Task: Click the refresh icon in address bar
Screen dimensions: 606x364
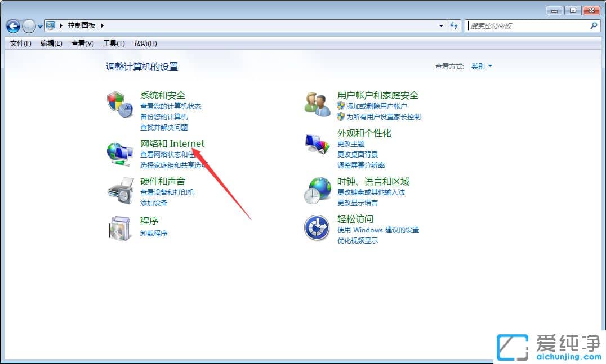Action: pos(454,25)
